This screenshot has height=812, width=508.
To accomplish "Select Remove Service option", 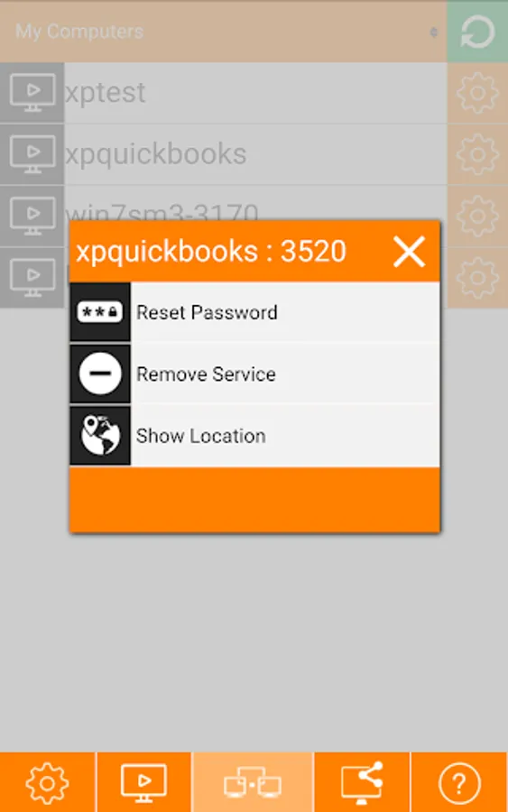I will click(x=254, y=374).
